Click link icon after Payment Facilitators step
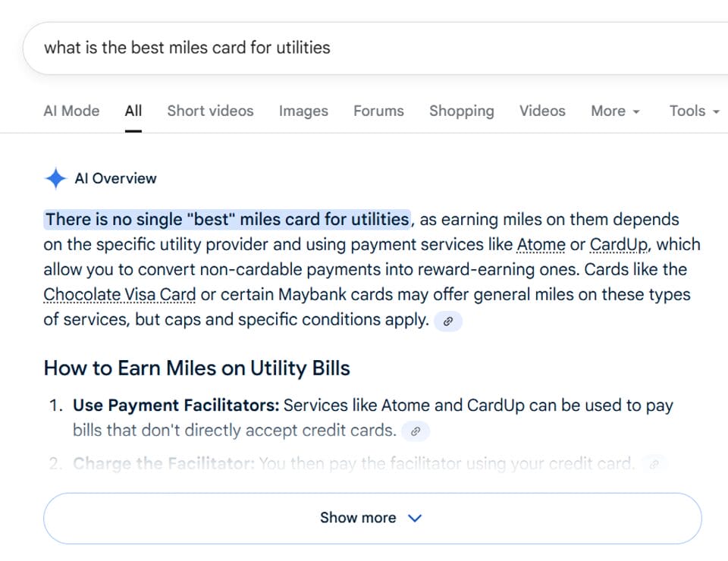728x561 pixels. [x=415, y=432]
